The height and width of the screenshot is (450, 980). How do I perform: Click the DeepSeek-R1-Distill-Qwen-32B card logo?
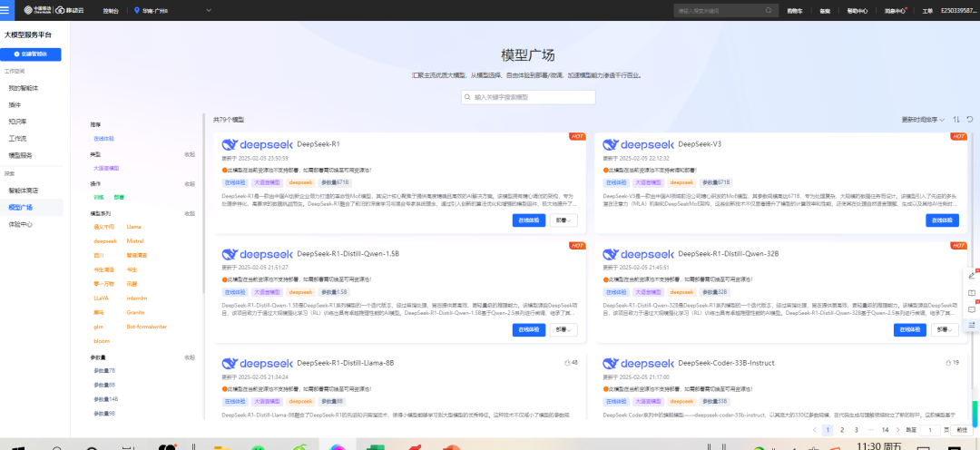[638, 254]
